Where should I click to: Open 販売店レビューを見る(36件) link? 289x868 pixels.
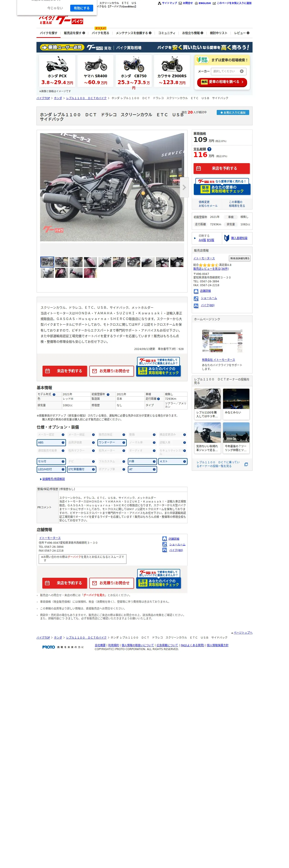click(x=211, y=269)
